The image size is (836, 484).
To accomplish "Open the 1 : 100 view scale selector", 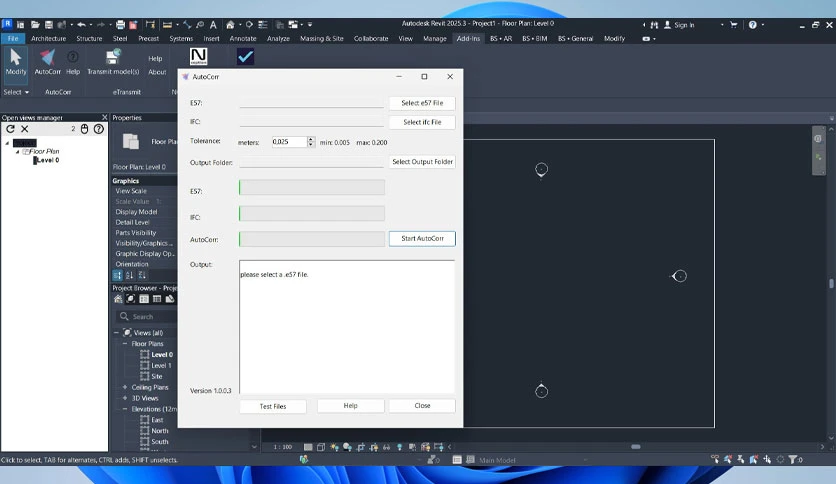I will 283,447.
